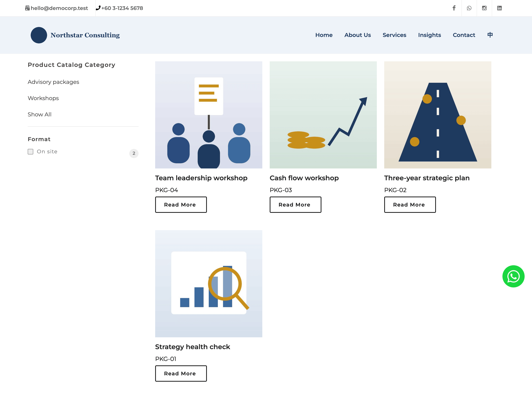Click the Three-year strategic plan title

pos(427,178)
